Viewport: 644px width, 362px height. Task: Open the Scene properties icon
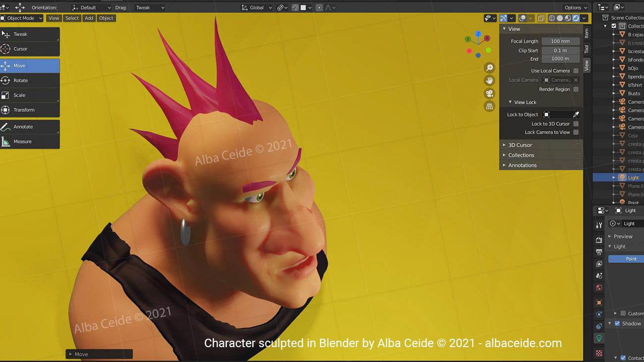point(599,276)
